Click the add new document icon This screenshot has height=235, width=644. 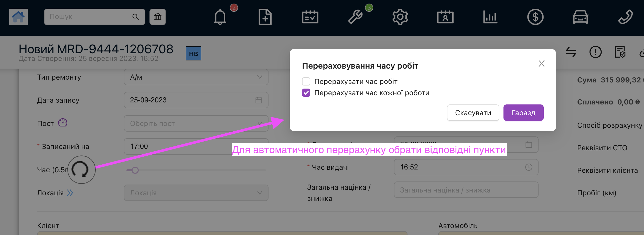point(265,17)
